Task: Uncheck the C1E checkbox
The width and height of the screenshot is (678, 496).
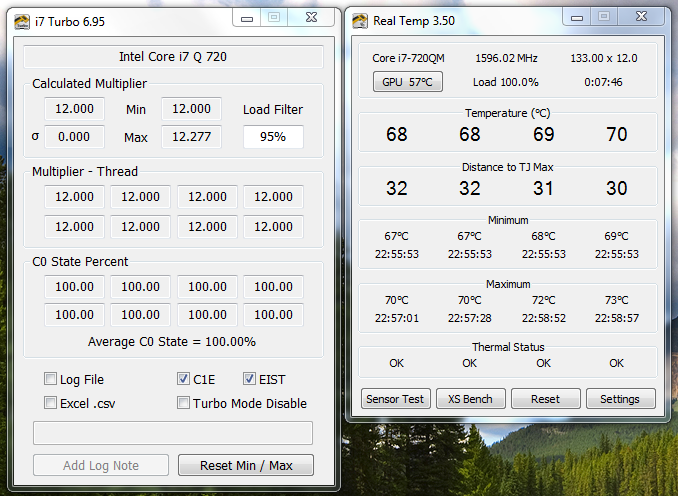Action: click(x=183, y=379)
